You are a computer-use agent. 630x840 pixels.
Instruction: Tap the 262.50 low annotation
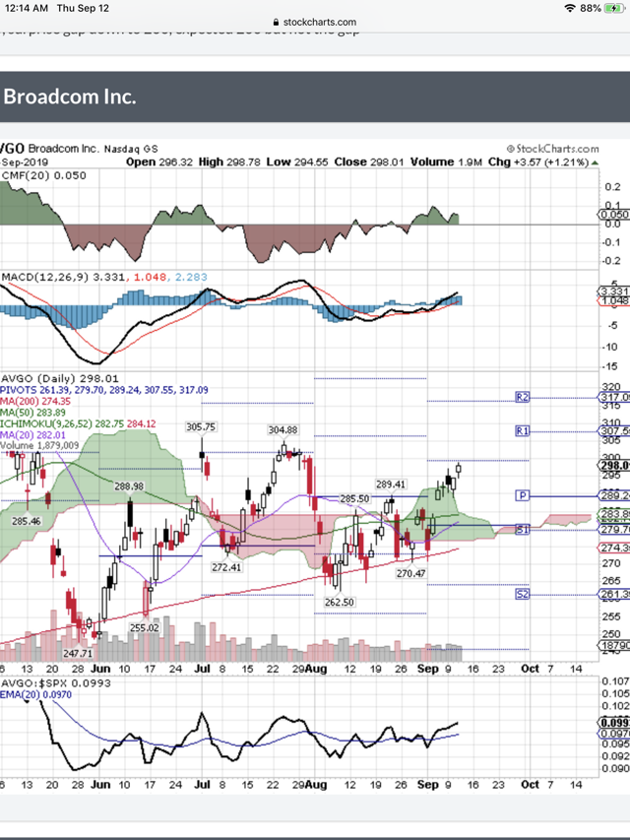[339, 602]
